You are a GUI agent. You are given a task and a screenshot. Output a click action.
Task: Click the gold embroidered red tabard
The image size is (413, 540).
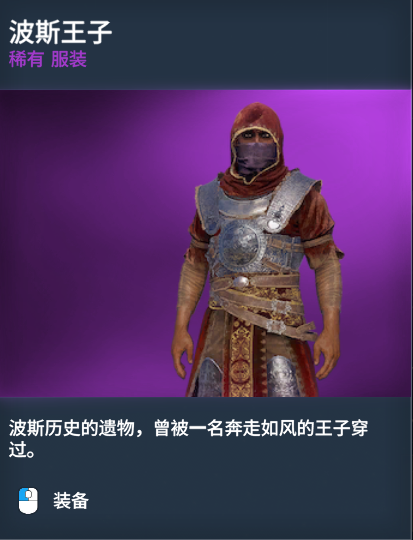[x=241, y=358]
